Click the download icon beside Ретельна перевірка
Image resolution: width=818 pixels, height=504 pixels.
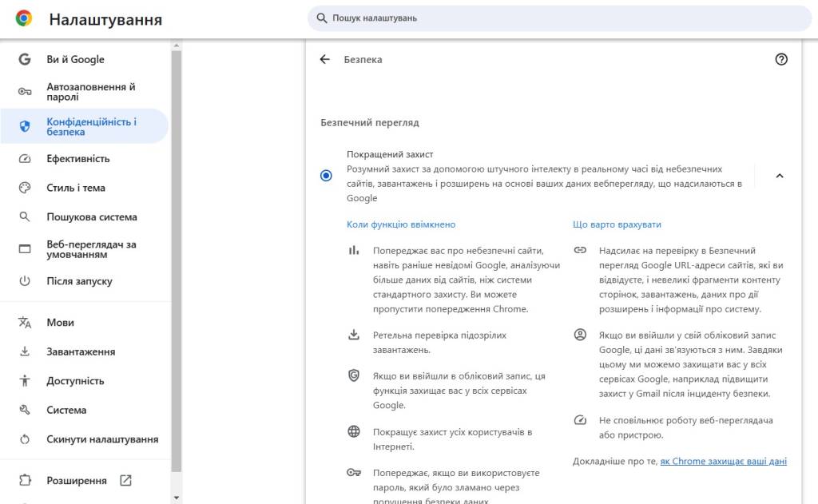click(x=354, y=335)
